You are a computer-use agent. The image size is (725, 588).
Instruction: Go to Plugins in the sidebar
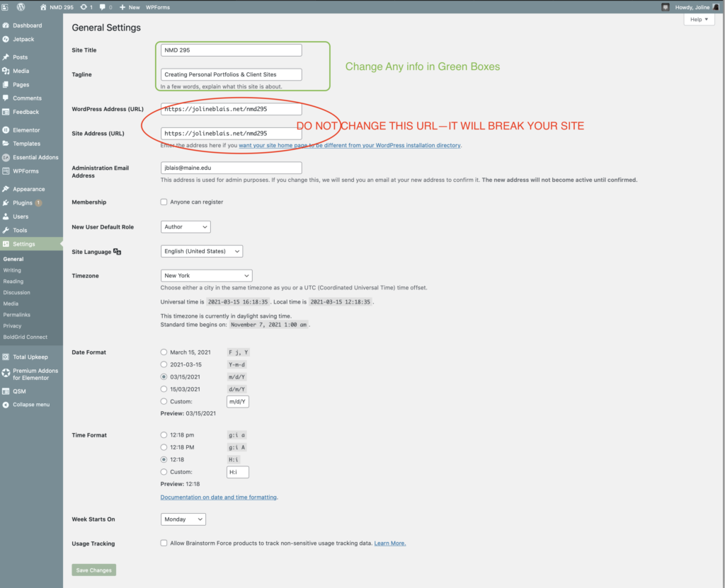[x=23, y=203]
